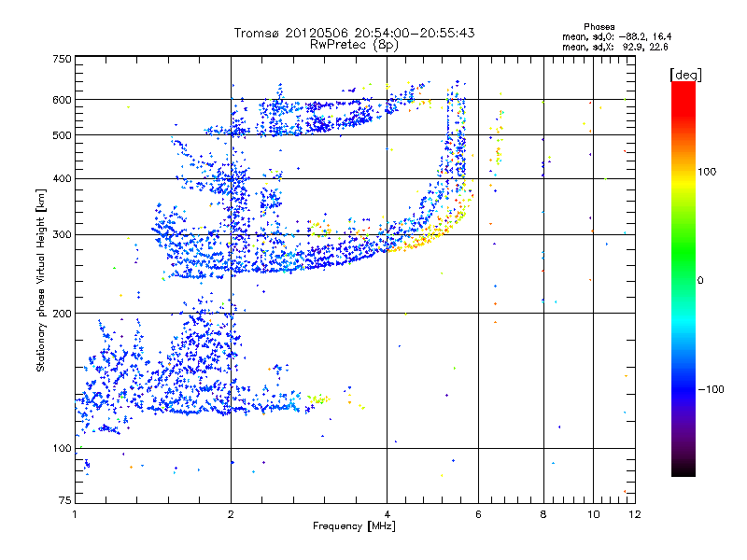Click the y-axis tick label '300'
Screen dimensions: 747x560
coord(62,235)
